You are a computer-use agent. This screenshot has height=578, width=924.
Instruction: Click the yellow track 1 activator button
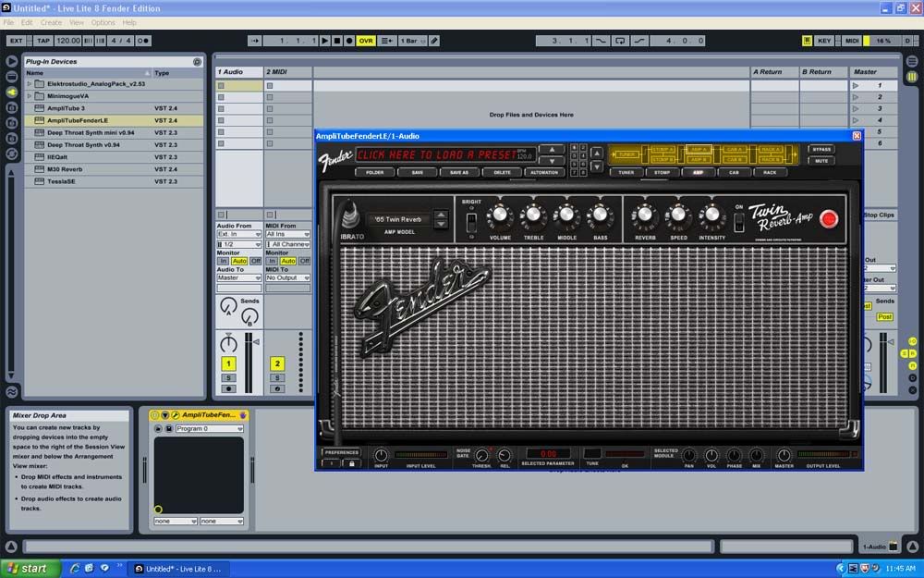[228, 363]
